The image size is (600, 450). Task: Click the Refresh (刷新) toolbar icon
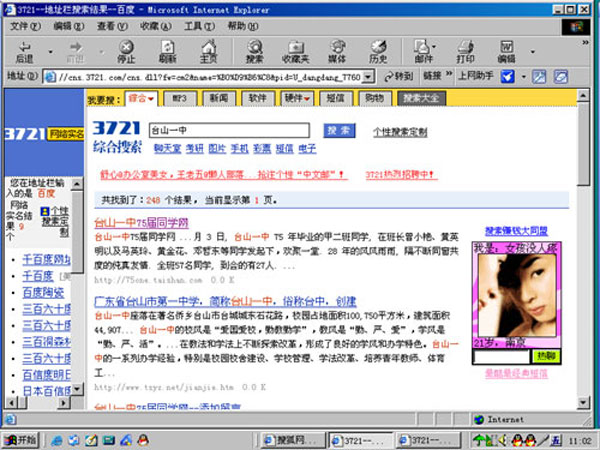tap(168, 52)
